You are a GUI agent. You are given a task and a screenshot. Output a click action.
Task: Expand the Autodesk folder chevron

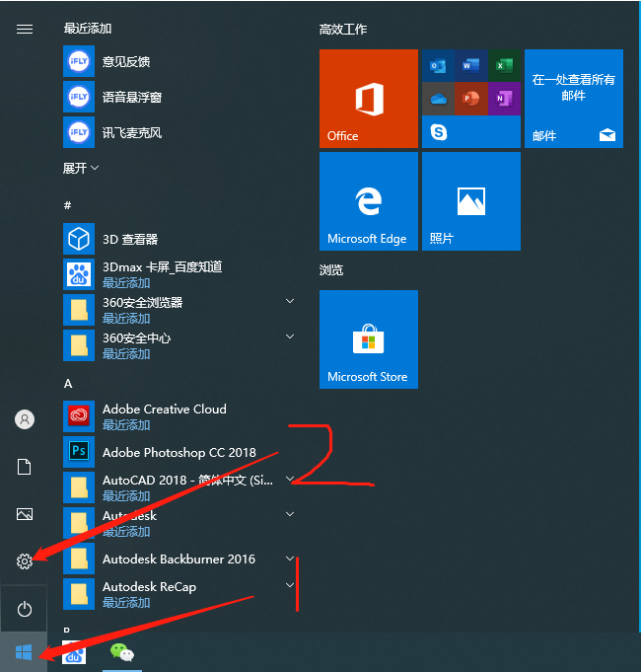click(290, 514)
